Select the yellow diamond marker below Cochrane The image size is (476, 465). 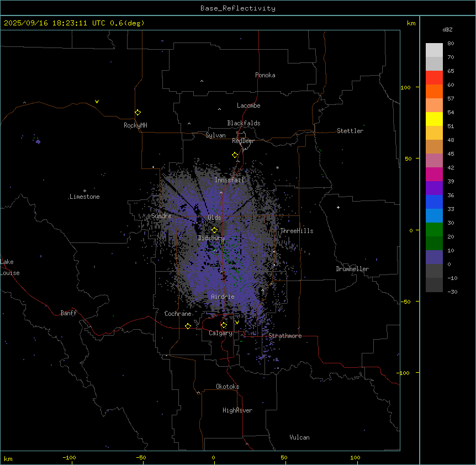tap(188, 326)
